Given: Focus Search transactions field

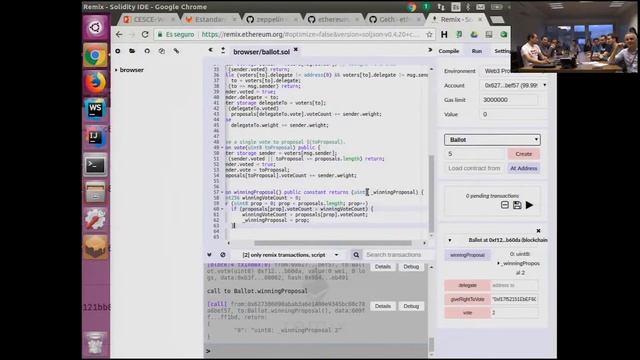Looking at the screenshot, I should pos(394,255).
